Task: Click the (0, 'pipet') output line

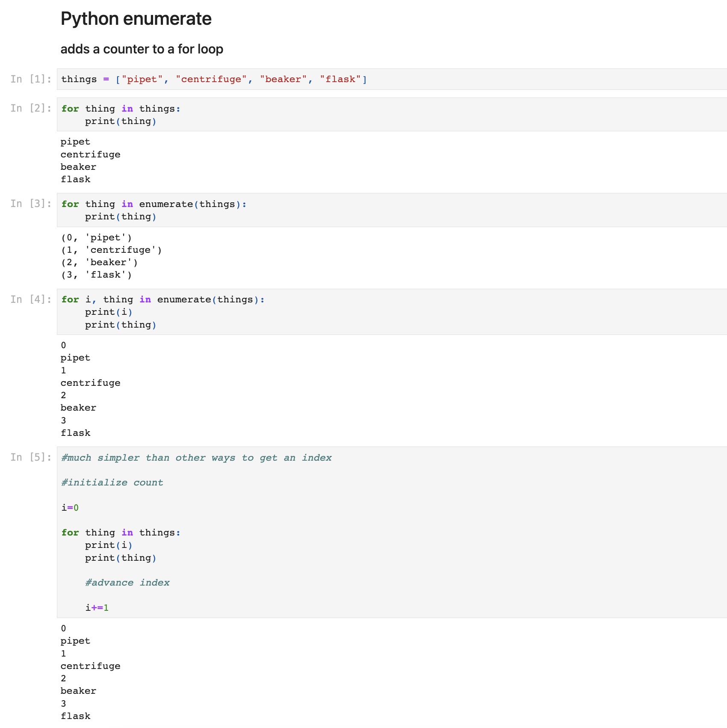Action: click(x=97, y=237)
